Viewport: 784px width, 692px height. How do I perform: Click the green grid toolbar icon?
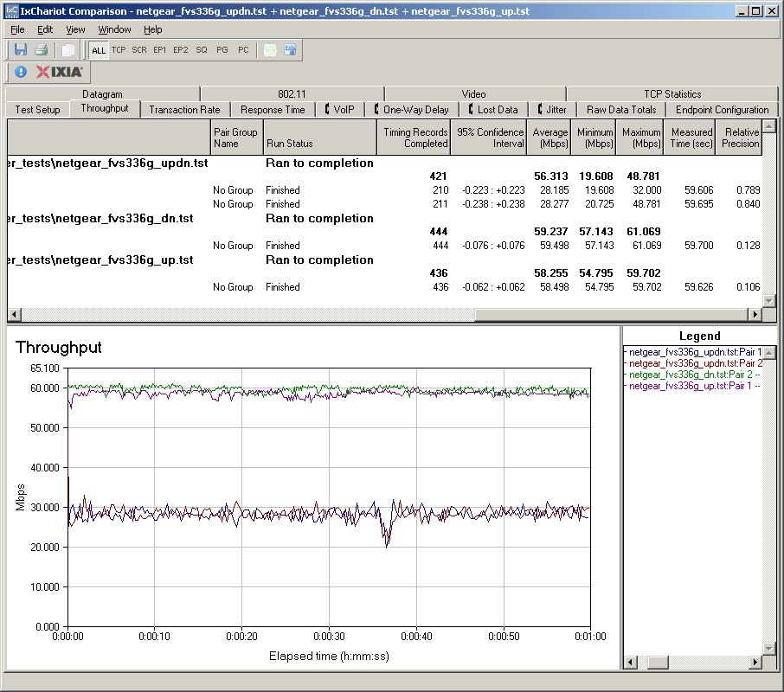[270, 50]
